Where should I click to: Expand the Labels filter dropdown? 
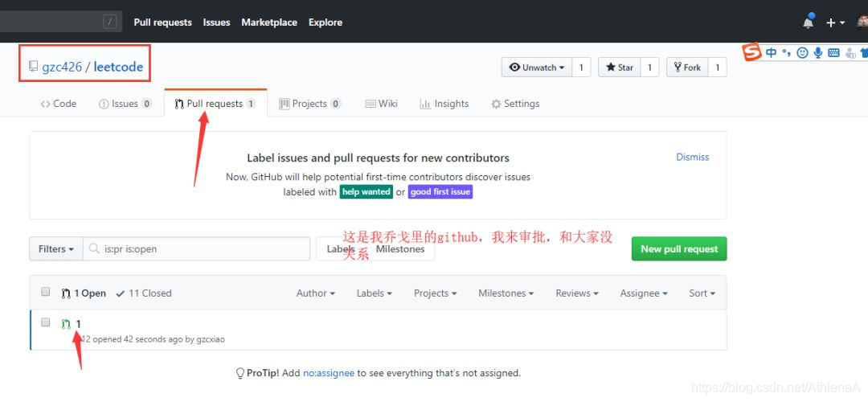click(375, 293)
